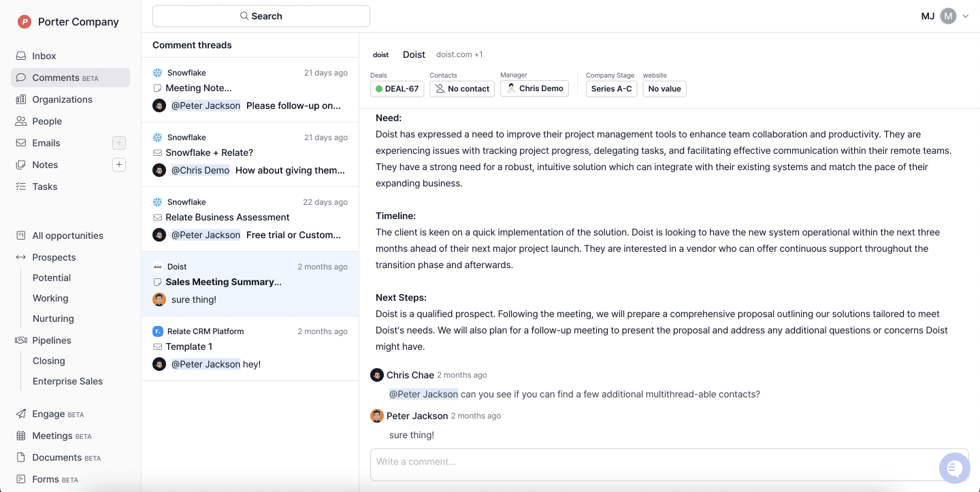Open the Working prospects list
Image resolution: width=980 pixels, height=492 pixels.
[50, 298]
